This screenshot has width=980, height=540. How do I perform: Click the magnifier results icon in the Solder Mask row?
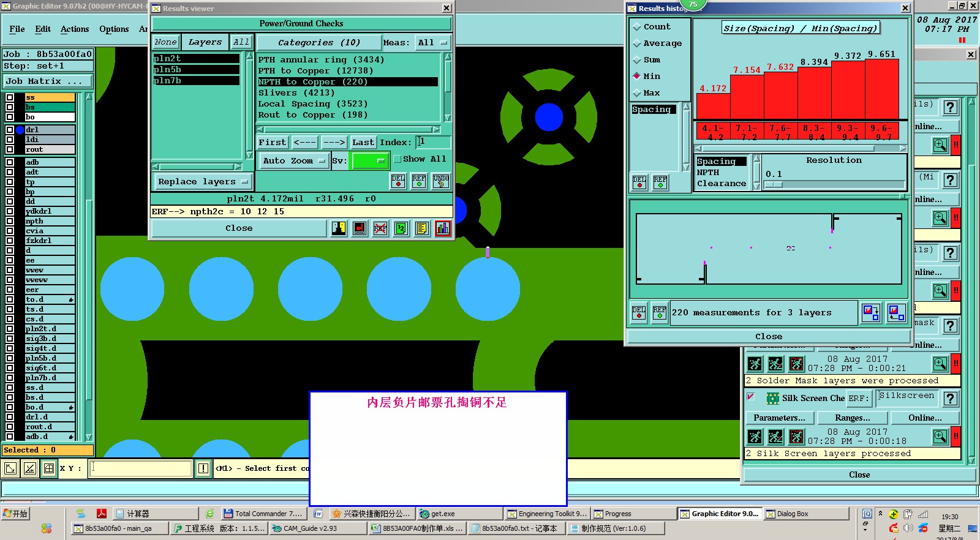point(940,364)
